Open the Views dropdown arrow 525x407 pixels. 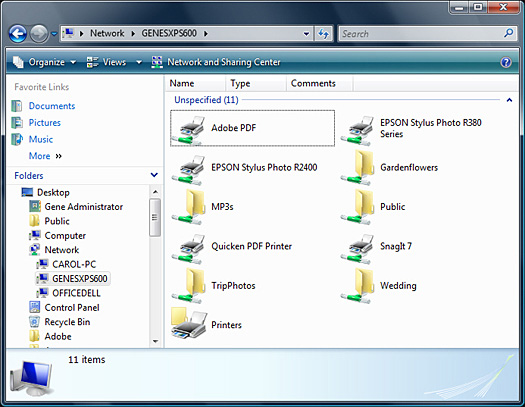coord(139,62)
